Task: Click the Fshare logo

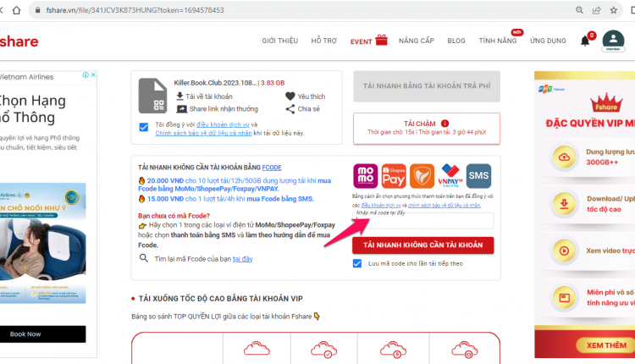Action: [x=19, y=41]
